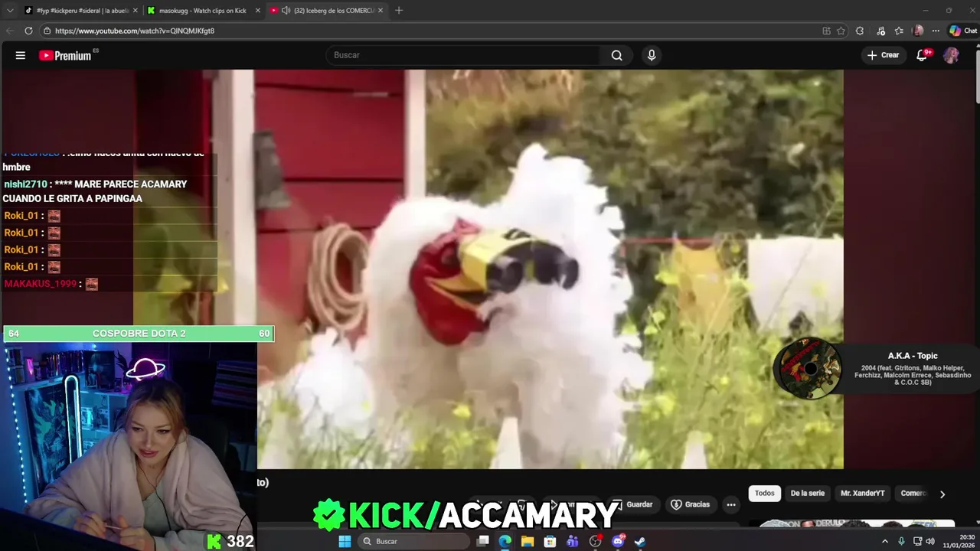The image size is (980, 551).
Task: Select the Iceberg de los COMERCIALES tab
Action: point(329,11)
